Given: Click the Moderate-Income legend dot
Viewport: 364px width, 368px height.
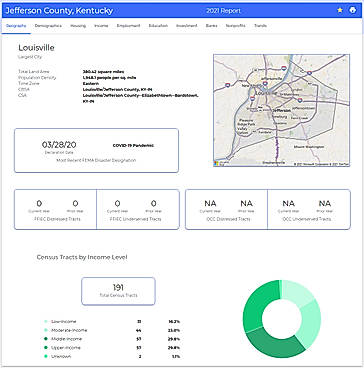Looking at the screenshot, I should point(46,330).
